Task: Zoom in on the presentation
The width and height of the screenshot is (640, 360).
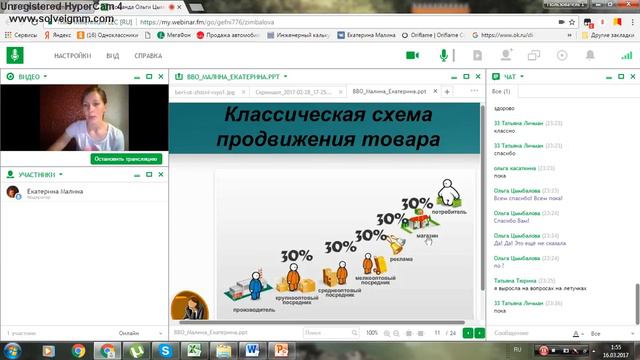Action: coord(387,333)
